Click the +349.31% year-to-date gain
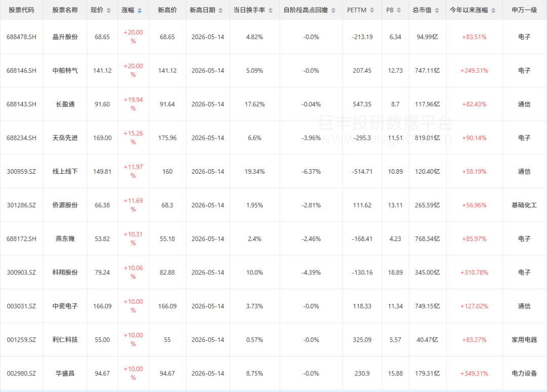The width and height of the screenshot is (547, 392). [474, 374]
